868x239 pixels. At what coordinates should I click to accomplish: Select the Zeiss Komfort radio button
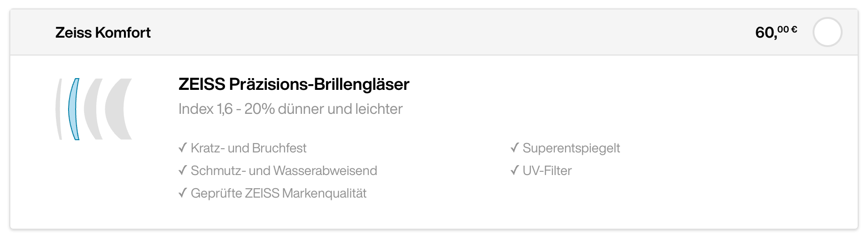pos(827,32)
